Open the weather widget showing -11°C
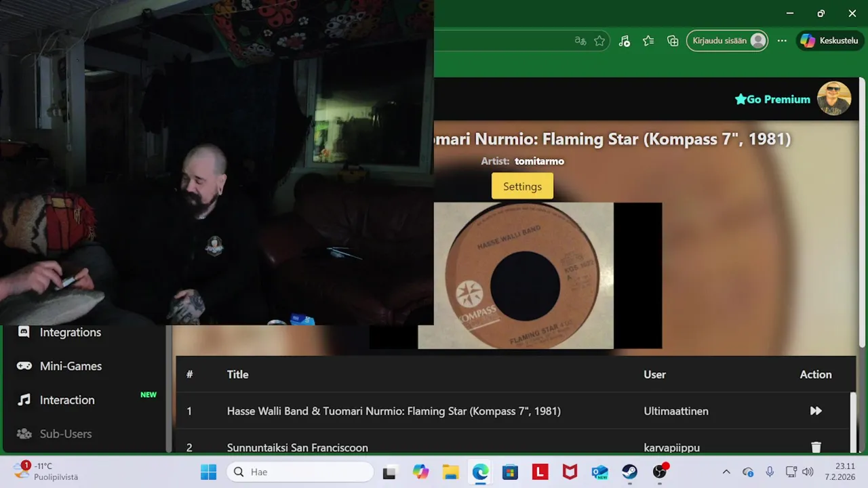Screen dimensions: 868x488 tap(46, 472)
